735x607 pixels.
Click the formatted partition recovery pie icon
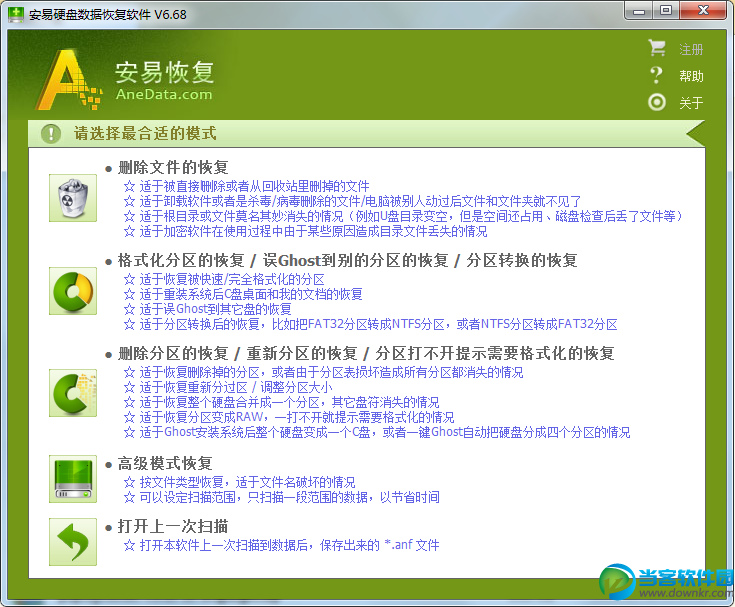(73, 291)
